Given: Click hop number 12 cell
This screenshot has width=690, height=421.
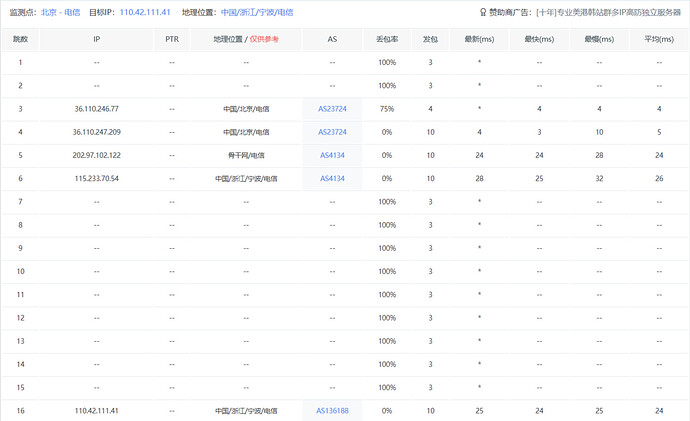Looking at the screenshot, I should [x=20, y=318].
